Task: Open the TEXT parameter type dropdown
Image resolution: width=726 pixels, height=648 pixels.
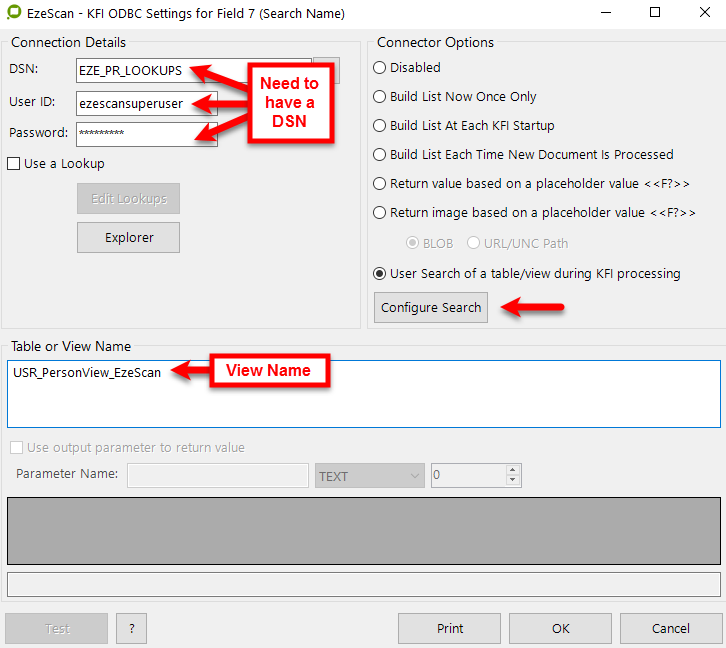Action: click(x=370, y=476)
